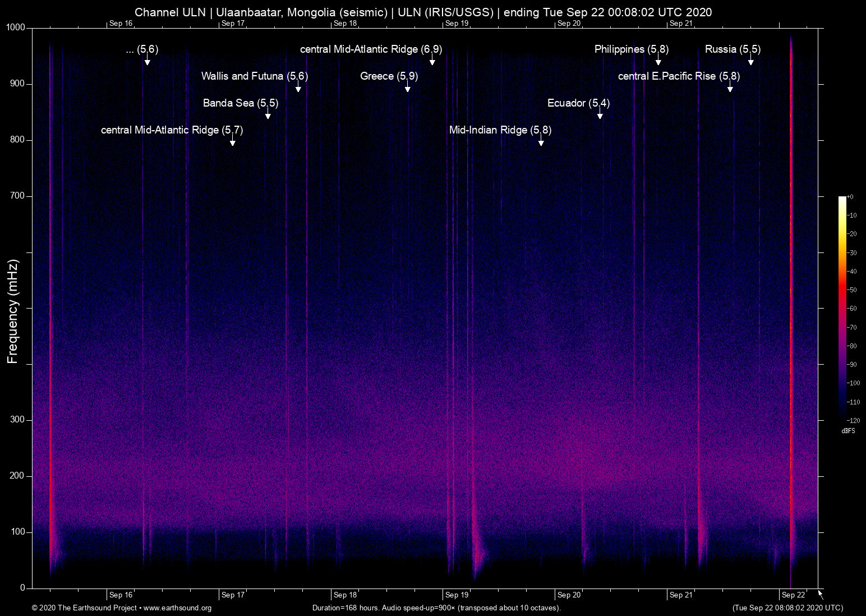Click the "Ecuador (5.4)" earthquake label
Image resolution: width=866 pixels, height=616 pixels.
579,103
